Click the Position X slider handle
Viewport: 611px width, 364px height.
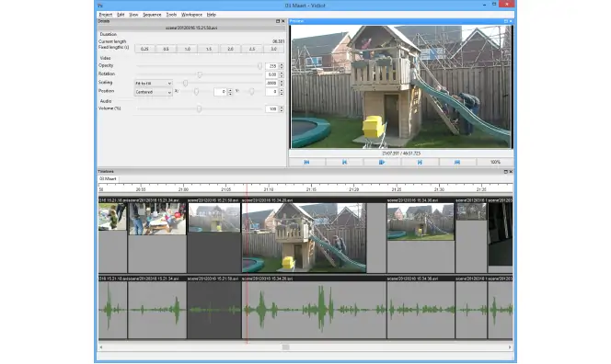click(196, 92)
